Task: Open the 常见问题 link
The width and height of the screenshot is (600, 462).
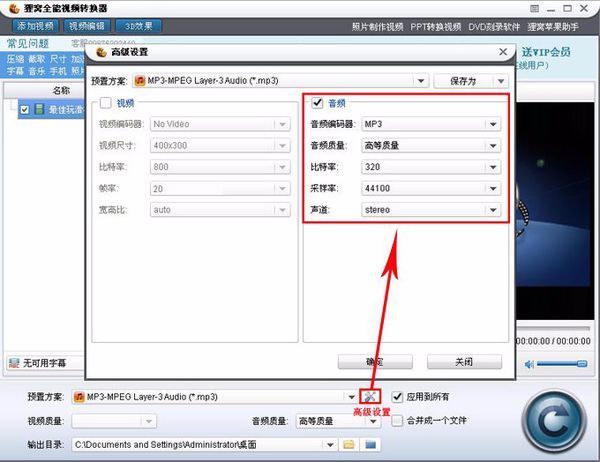Action: (28, 43)
